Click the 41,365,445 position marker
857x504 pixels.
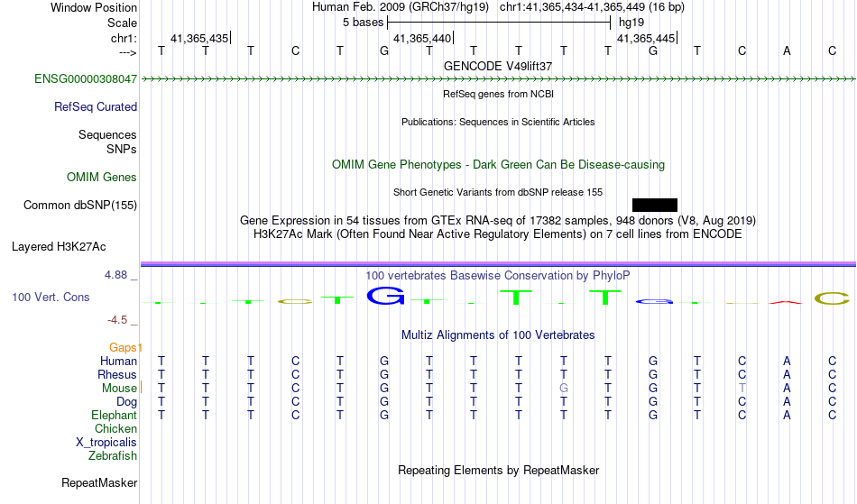646,39
